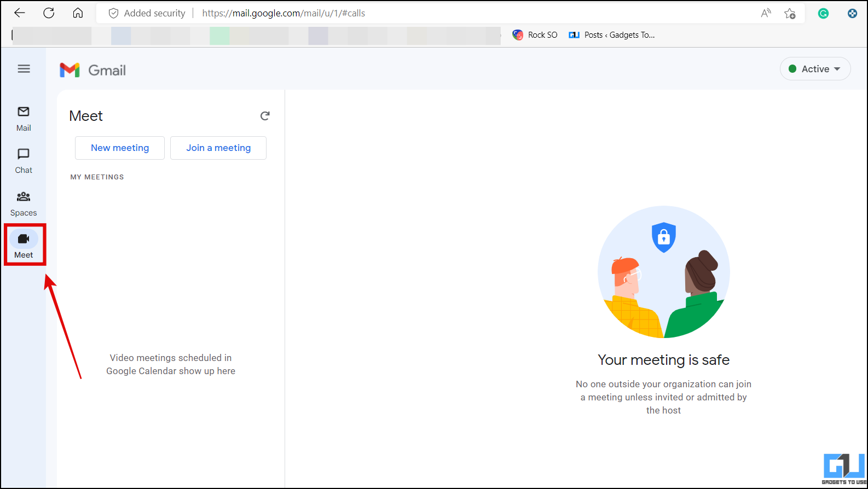Click the Gmail logo
Screen dimensions: 868x489
coord(92,70)
